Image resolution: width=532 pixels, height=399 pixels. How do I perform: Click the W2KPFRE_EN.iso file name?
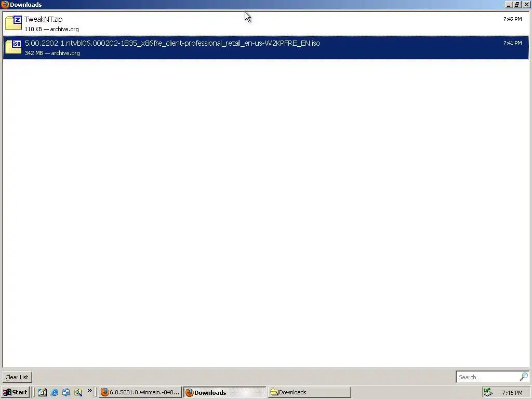[172, 43]
